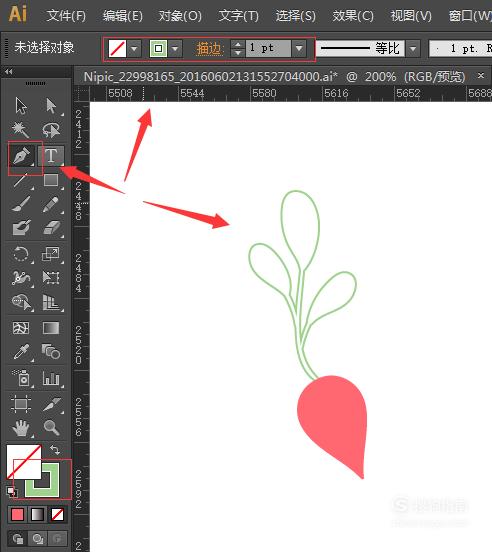Select the Rotate tool
492x552 pixels.
click(21, 254)
